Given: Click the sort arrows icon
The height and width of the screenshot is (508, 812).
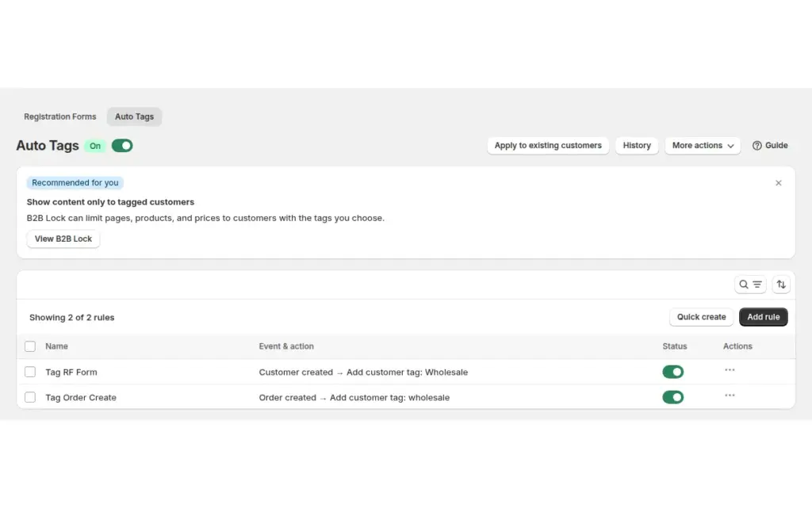Looking at the screenshot, I should (781, 284).
